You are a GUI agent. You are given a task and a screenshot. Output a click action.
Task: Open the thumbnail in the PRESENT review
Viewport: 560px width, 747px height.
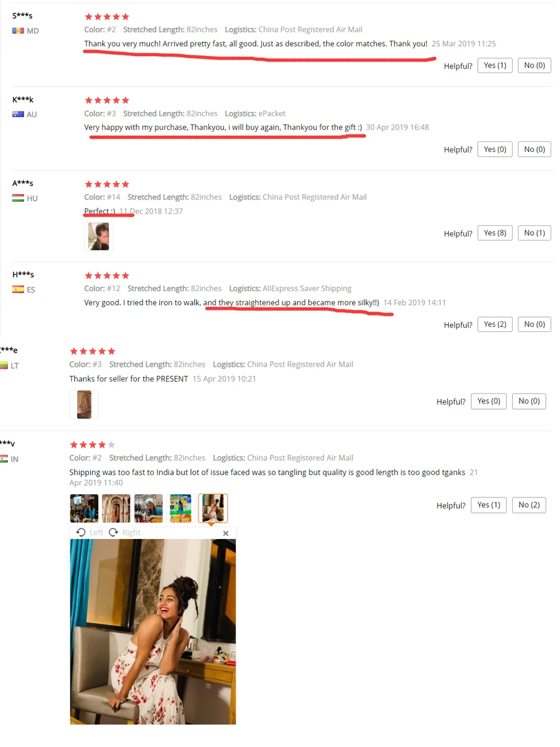tap(84, 405)
